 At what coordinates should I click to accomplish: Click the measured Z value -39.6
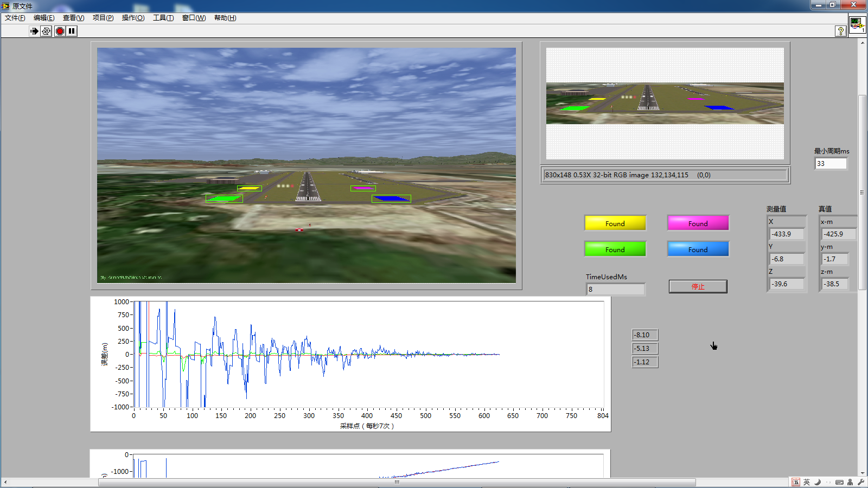(787, 284)
